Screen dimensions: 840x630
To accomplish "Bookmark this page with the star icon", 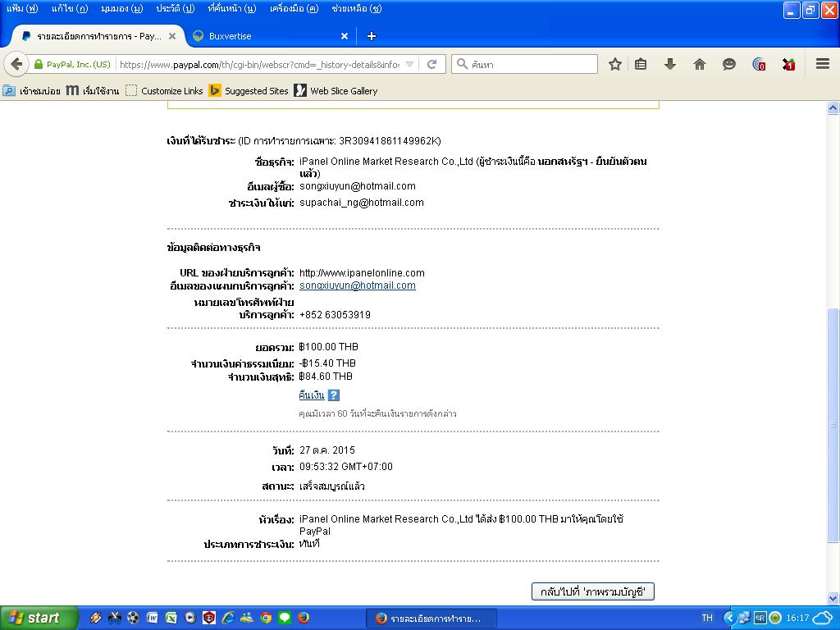I will (x=615, y=64).
